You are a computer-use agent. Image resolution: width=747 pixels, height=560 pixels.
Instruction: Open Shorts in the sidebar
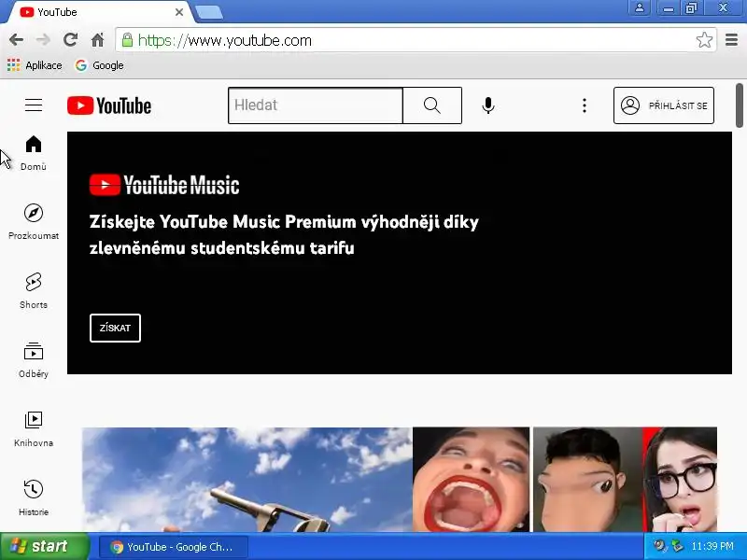34,290
